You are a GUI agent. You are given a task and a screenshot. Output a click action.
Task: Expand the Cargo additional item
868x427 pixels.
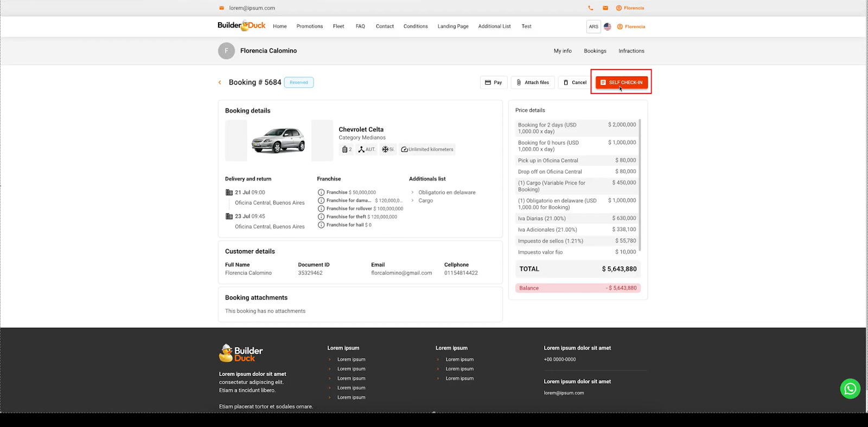tap(412, 201)
